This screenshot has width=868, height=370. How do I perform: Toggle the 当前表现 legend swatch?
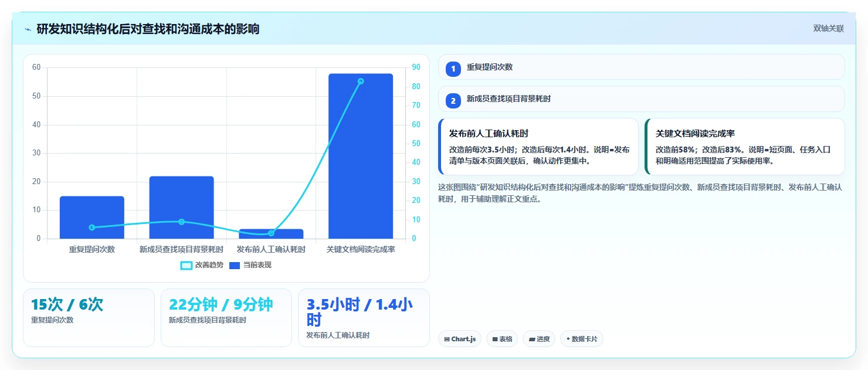[235, 265]
